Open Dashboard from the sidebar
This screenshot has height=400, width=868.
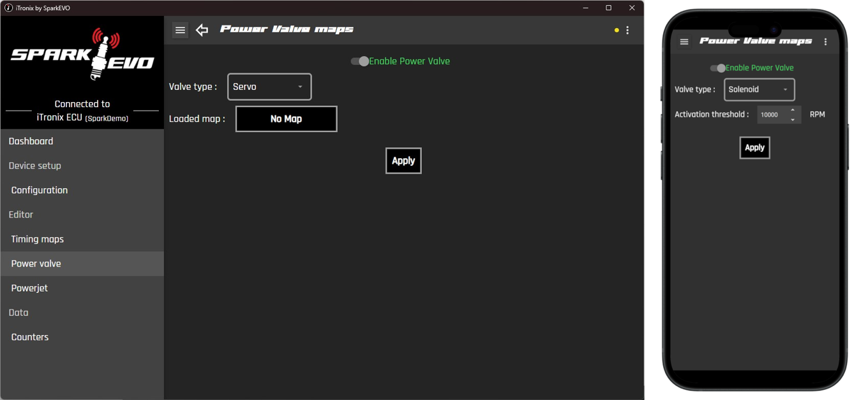[x=31, y=141]
